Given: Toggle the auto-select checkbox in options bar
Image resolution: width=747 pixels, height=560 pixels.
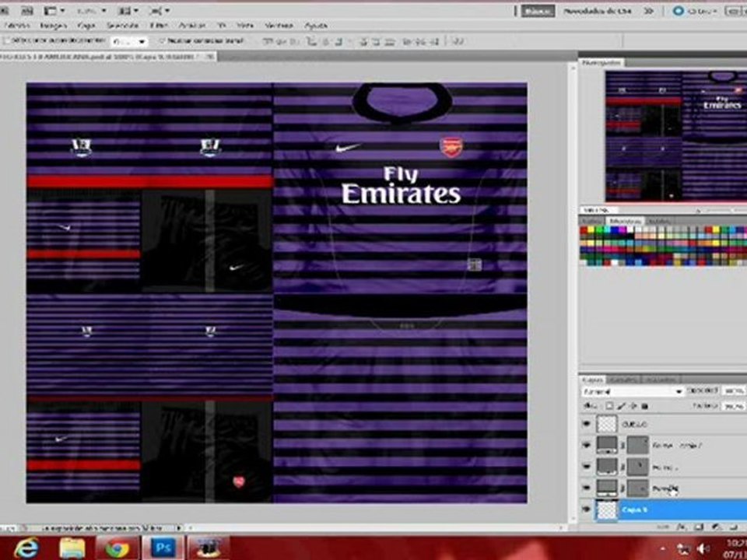Looking at the screenshot, I should [7, 41].
